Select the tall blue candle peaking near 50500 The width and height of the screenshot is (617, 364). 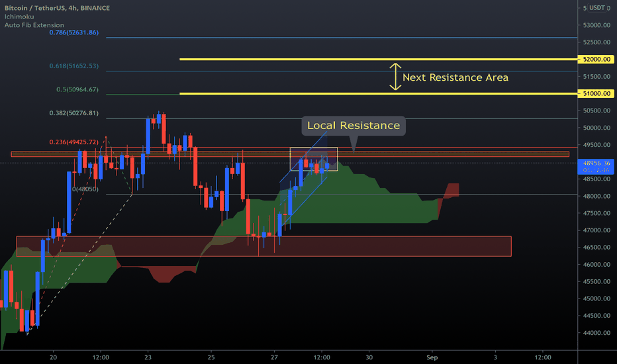pyautogui.click(x=148, y=136)
